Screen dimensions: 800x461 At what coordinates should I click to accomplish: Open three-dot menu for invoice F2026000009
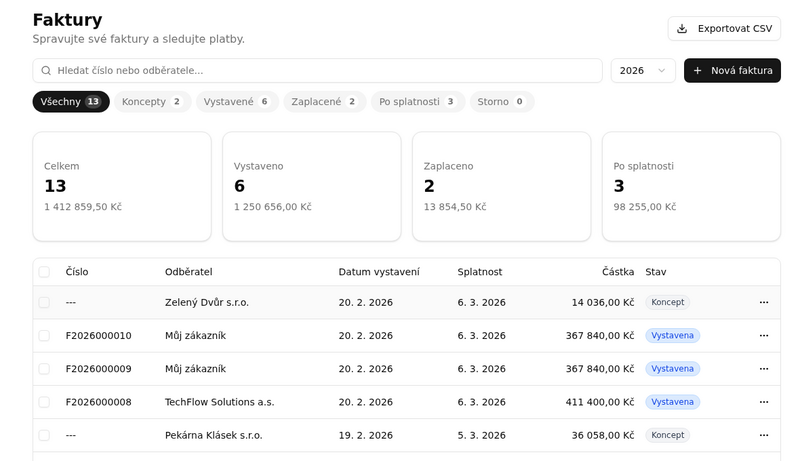point(763,369)
